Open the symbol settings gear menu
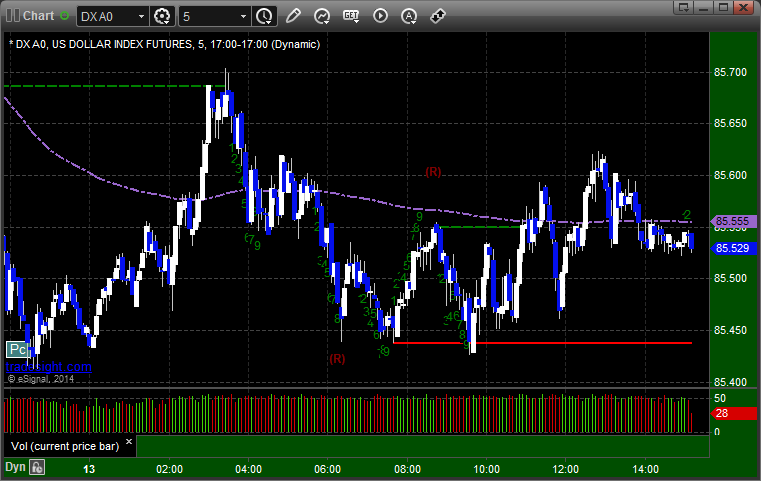The height and width of the screenshot is (481, 761). 162,17
